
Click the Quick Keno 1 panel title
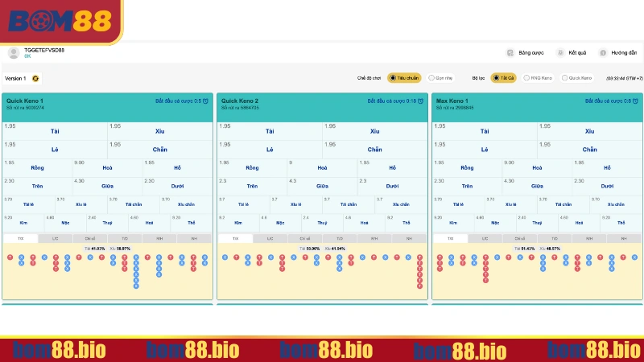pos(25,101)
